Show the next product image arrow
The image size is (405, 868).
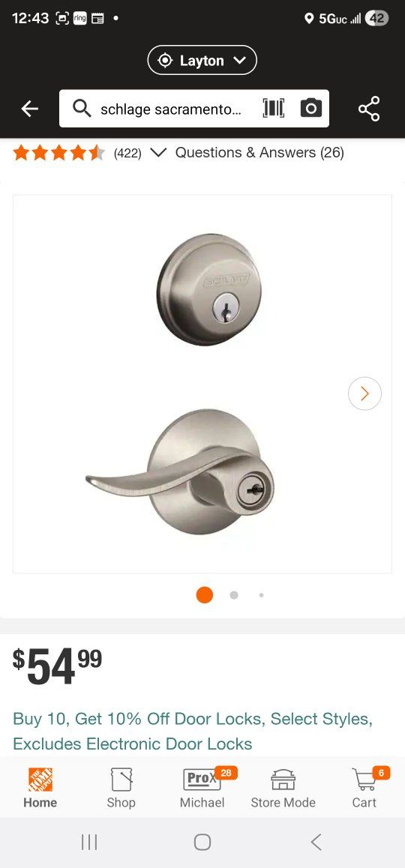click(364, 394)
